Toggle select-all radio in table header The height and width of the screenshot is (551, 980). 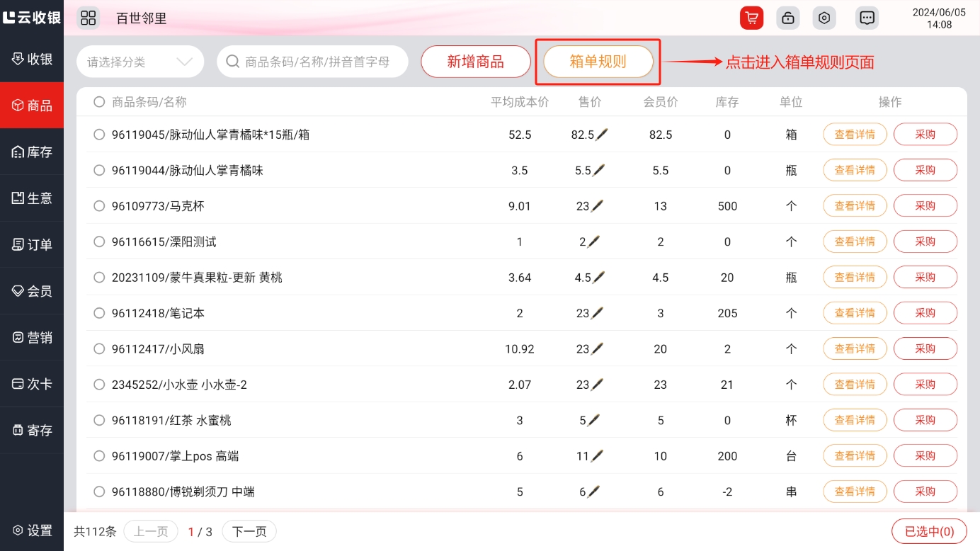click(99, 102)
